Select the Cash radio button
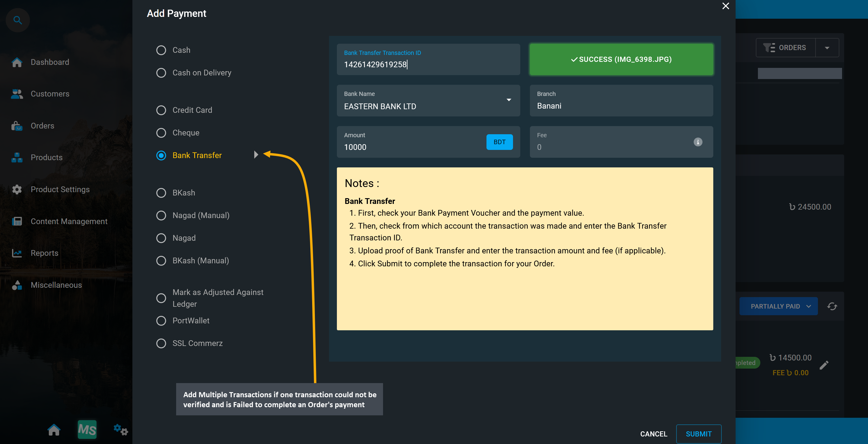 161,50
